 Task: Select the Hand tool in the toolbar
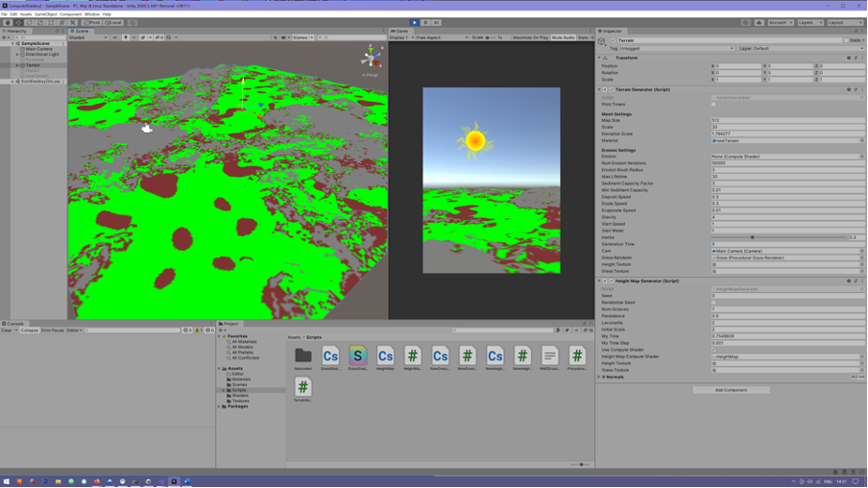click(8, 22)
